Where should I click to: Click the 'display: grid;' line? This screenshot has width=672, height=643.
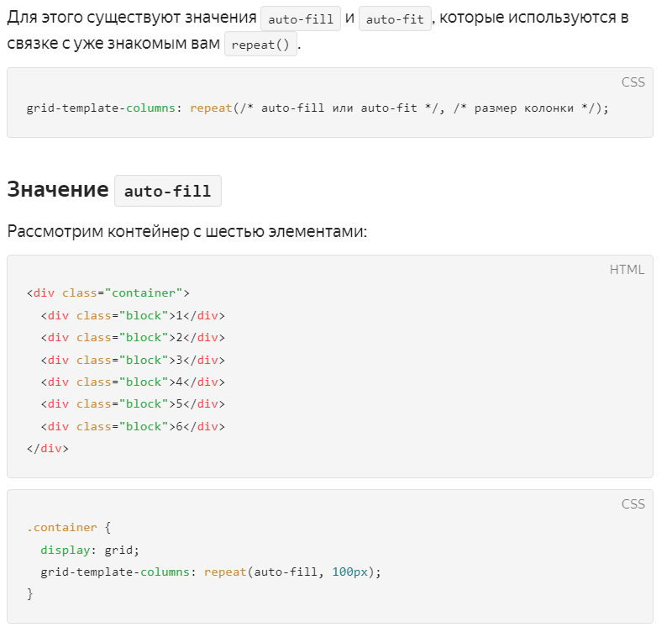(90, 550)
